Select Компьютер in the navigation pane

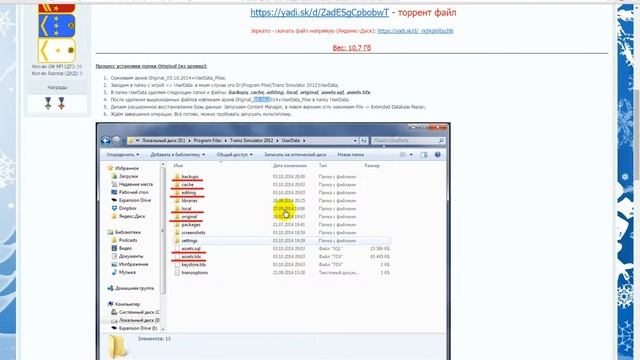pyautogui.click(x=124, y=304)
